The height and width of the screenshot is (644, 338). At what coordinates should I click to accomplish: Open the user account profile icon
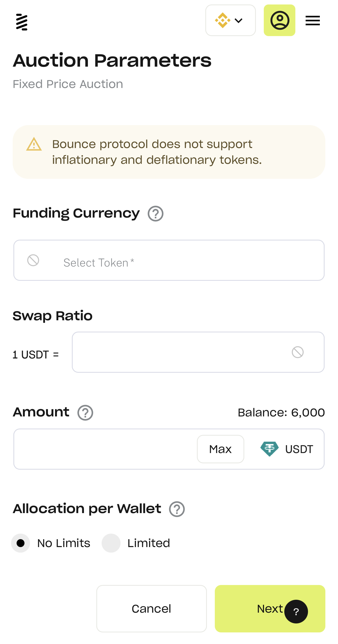280,20
